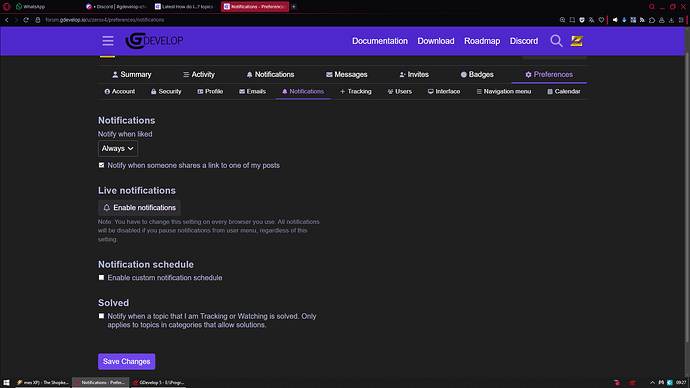Viewport: 690px width, 388px height.
Task: Click the blue download arrow extension
Action: click(x=624, y=20)
